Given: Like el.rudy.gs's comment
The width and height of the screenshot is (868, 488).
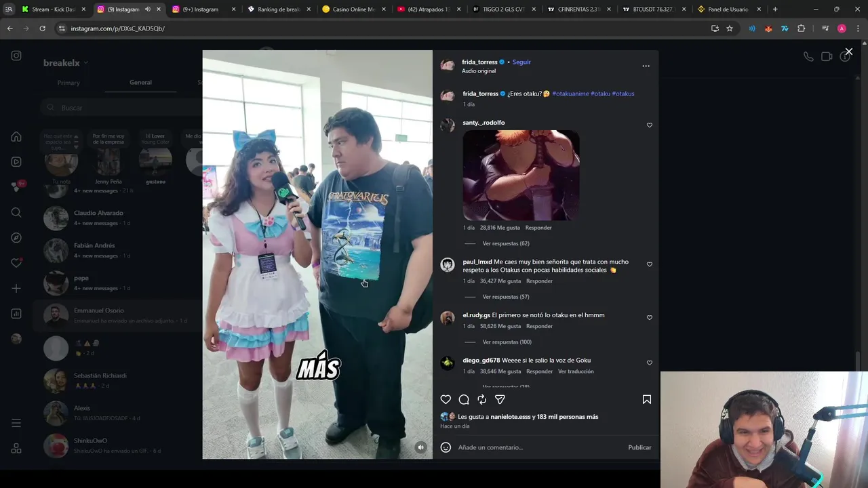Looking at the screenshot, I should [649, 317].
